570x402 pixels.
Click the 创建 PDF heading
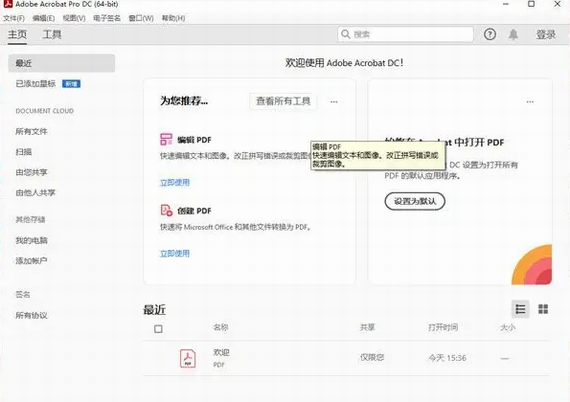(194, 211)
